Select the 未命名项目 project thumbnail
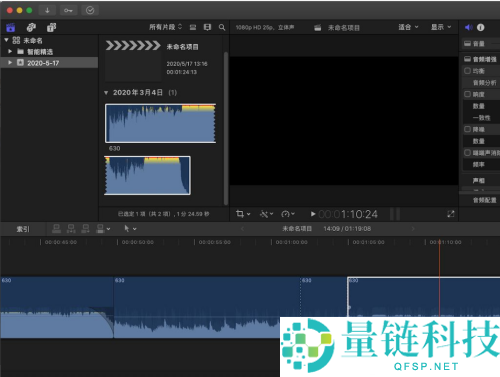The width and height of the screenshot is (500, 377). (133, 60)
